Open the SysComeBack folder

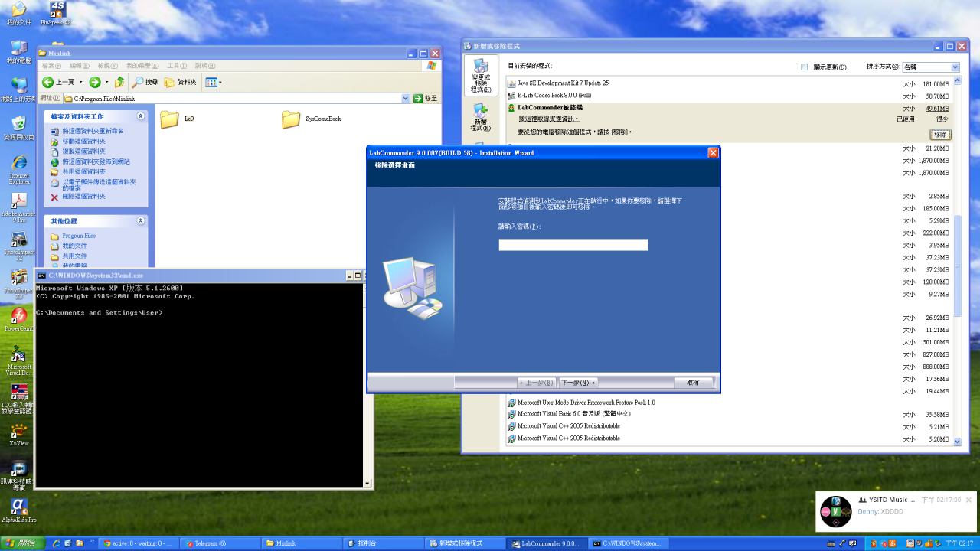[291, 119]
